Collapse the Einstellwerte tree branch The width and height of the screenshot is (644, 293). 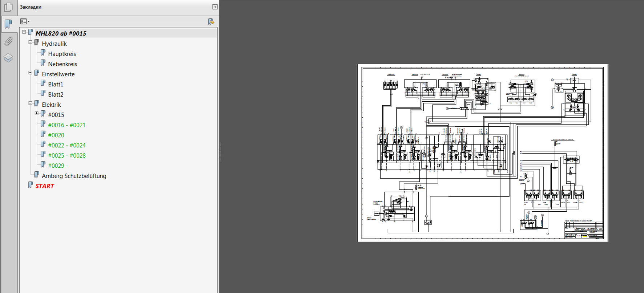pos(31,73)
